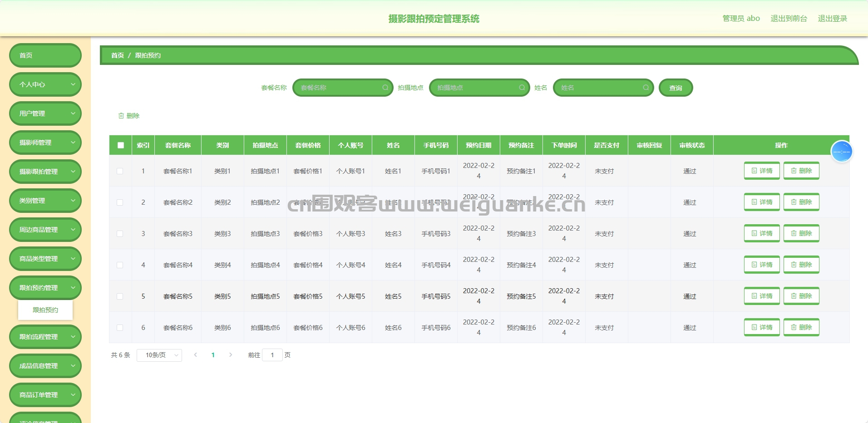The image size is (868, 423).
Task: Check the checkbox for row 套餐名称1
Action: click(x=120, y=171)
